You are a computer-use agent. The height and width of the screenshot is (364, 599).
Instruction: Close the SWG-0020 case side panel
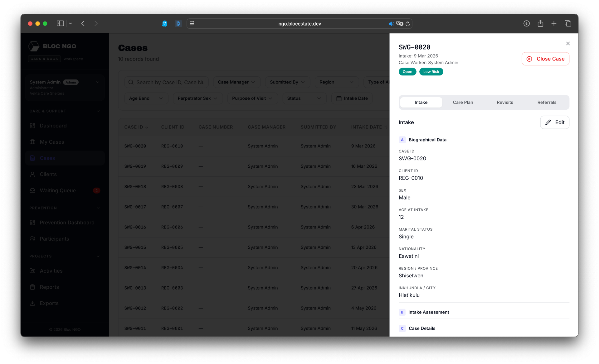(x=568, y=44)
